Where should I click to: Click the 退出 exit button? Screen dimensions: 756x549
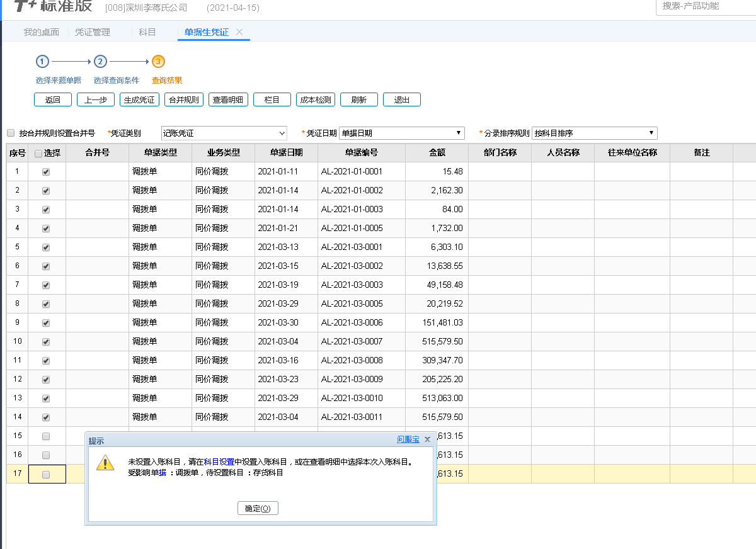click(x=402, y=99)
